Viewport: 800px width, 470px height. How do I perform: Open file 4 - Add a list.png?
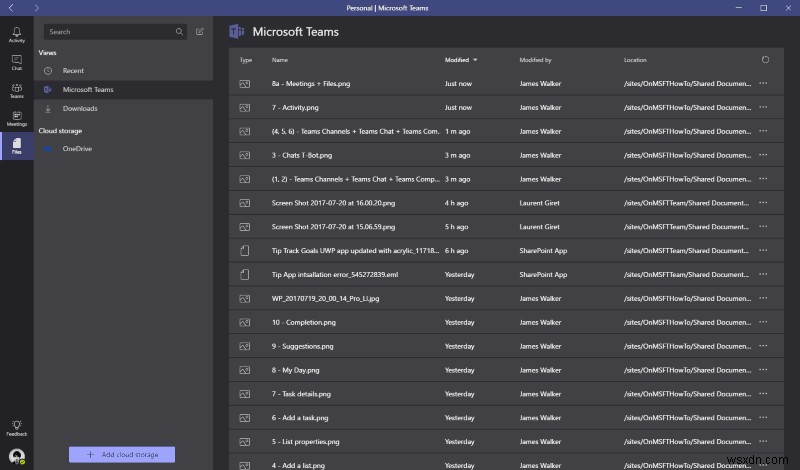tap(298, 465)
